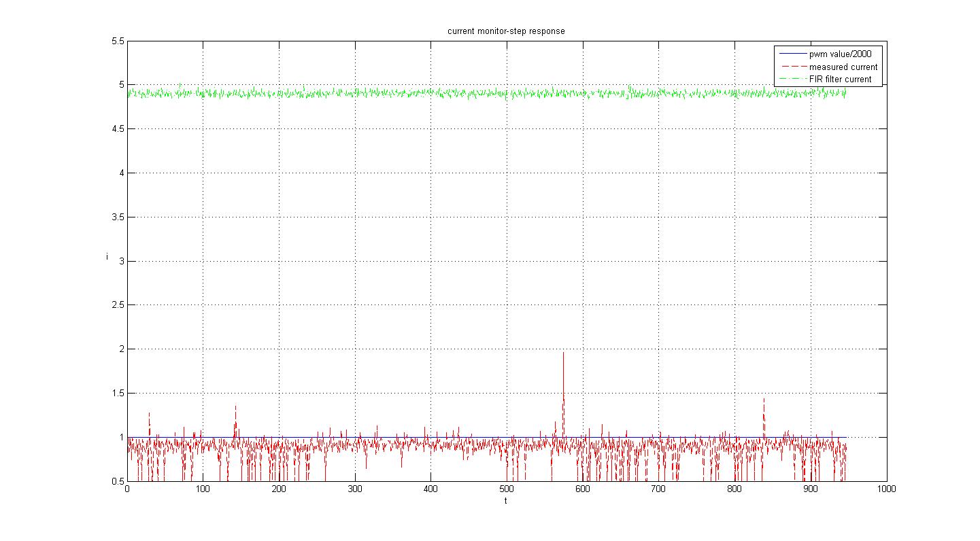Click the x-axis tick label "100"
The image size is (980, 541).
203,489
